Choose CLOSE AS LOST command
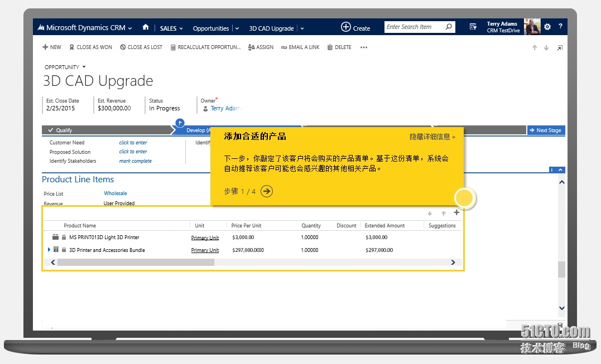Screen dimensions: 601x364 (141, 47)
